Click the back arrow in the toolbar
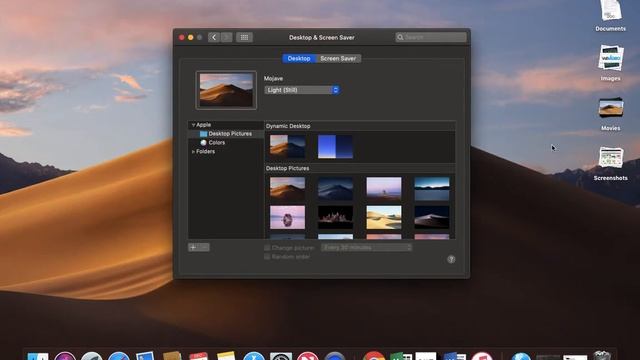Image resolution: width=640 pixels, height=360 pixels. pos(214,37)
